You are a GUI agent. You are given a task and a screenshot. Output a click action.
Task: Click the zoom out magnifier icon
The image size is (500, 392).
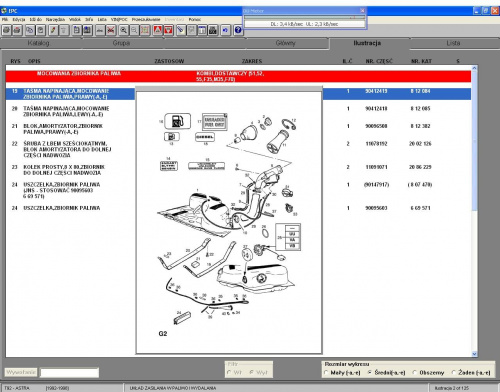tap(134, 30)
